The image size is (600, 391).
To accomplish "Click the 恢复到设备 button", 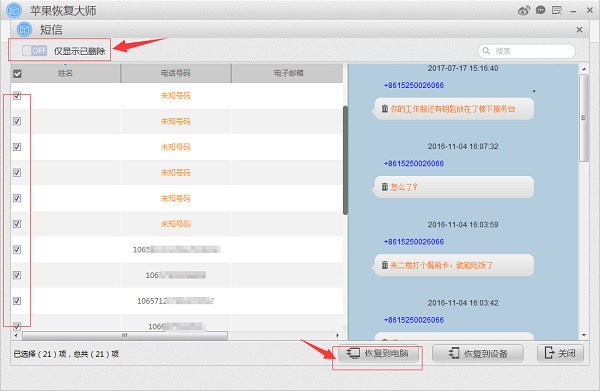I will tap(478, 353).
